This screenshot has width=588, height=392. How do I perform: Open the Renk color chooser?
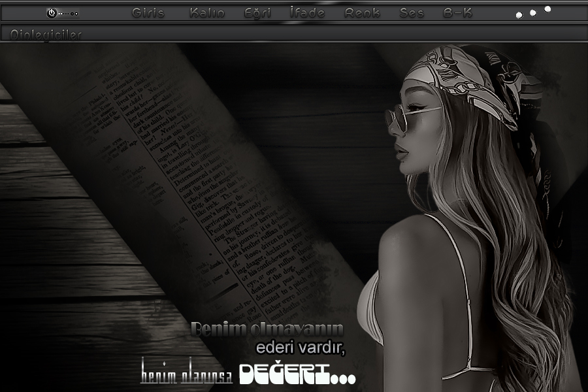[x=362, y=13]
